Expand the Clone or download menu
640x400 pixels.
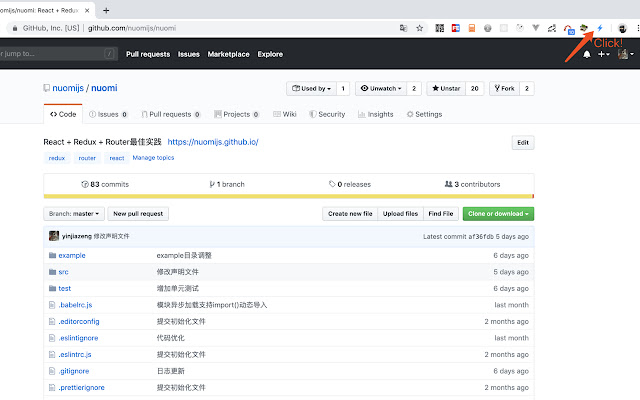pos(498,213)
